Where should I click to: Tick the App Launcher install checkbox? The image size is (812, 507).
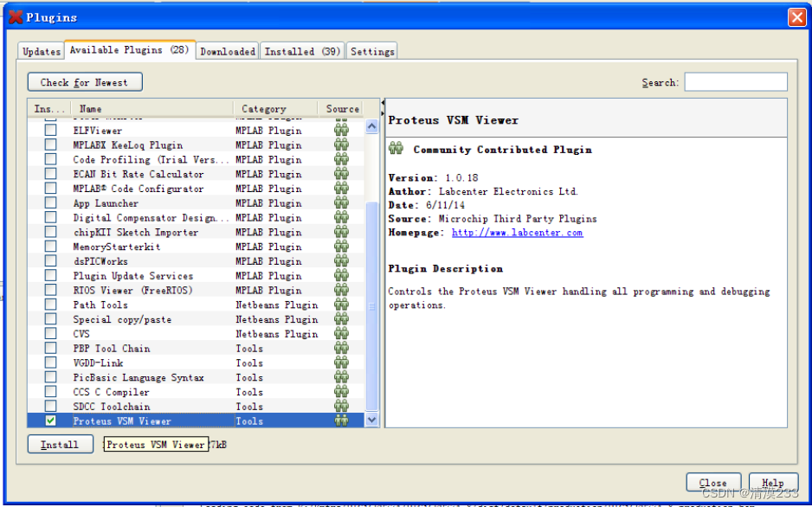pos(50,202)
